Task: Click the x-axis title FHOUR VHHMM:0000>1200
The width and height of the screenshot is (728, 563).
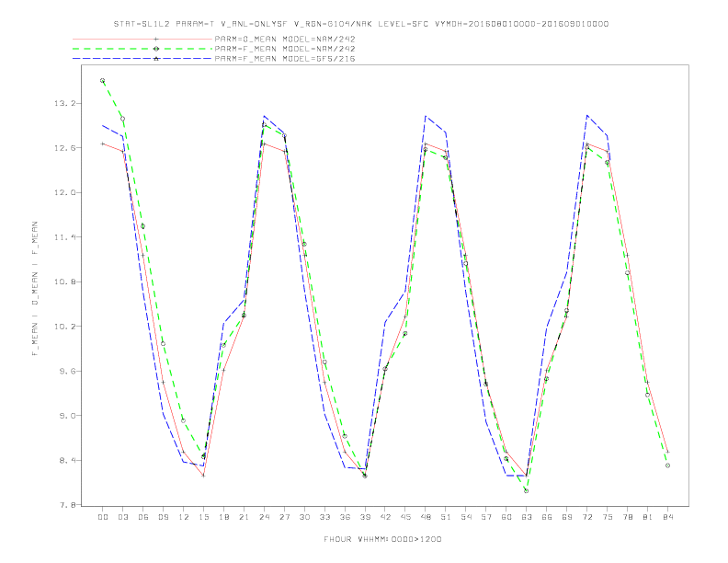Action: click(382, 539)
